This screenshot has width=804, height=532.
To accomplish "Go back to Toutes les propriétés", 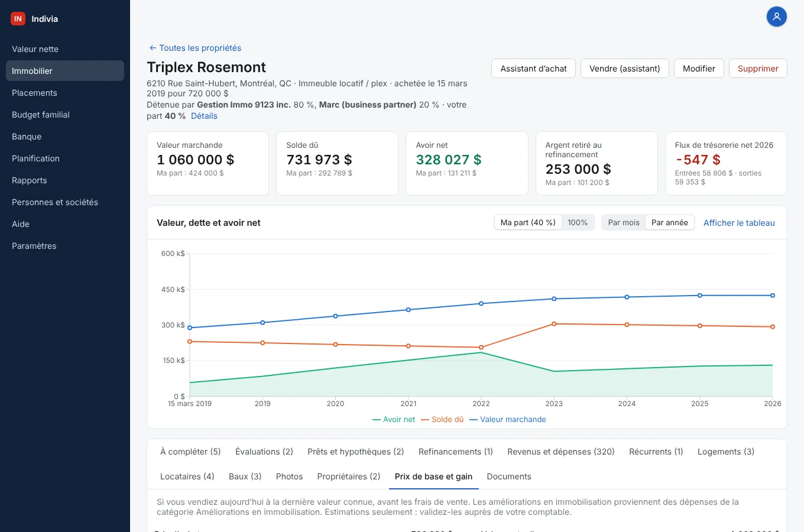I will click(195, 48).
